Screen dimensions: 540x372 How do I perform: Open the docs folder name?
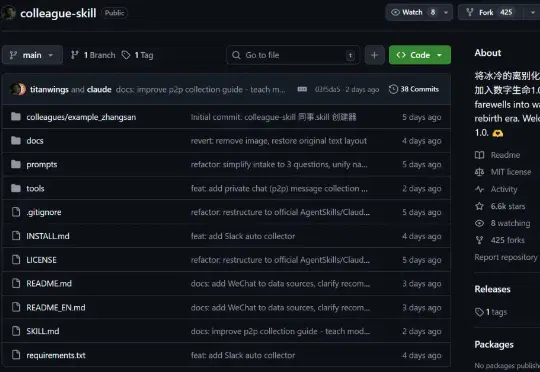(35, 141)
